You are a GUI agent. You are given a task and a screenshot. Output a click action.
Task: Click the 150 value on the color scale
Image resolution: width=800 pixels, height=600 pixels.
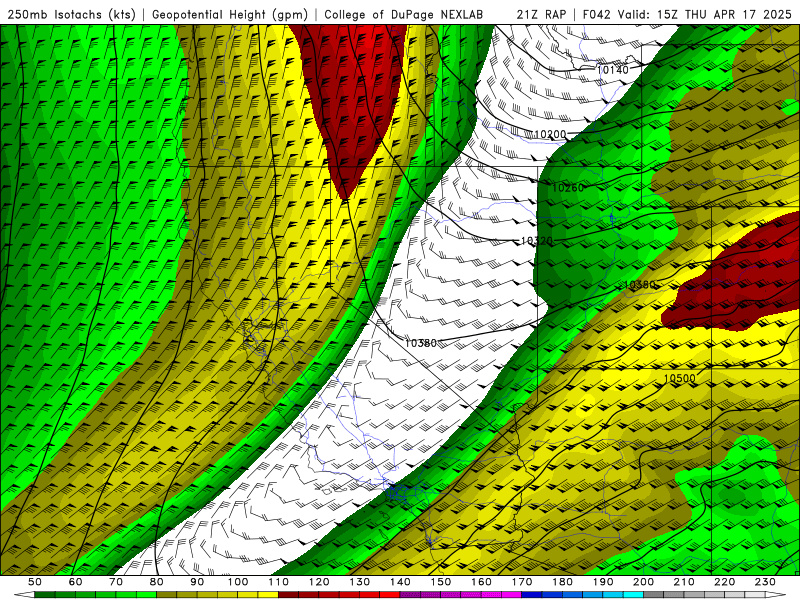click(x=440, y=582)
